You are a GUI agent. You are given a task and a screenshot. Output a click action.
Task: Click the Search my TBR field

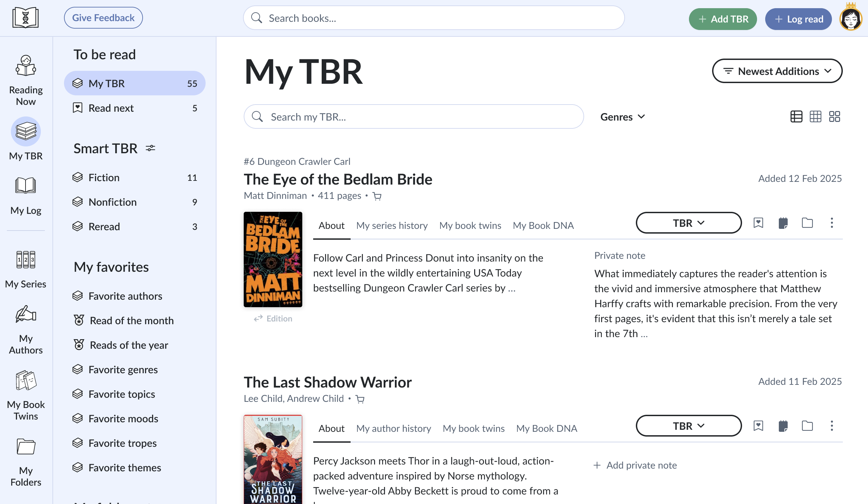pos(414,117)
